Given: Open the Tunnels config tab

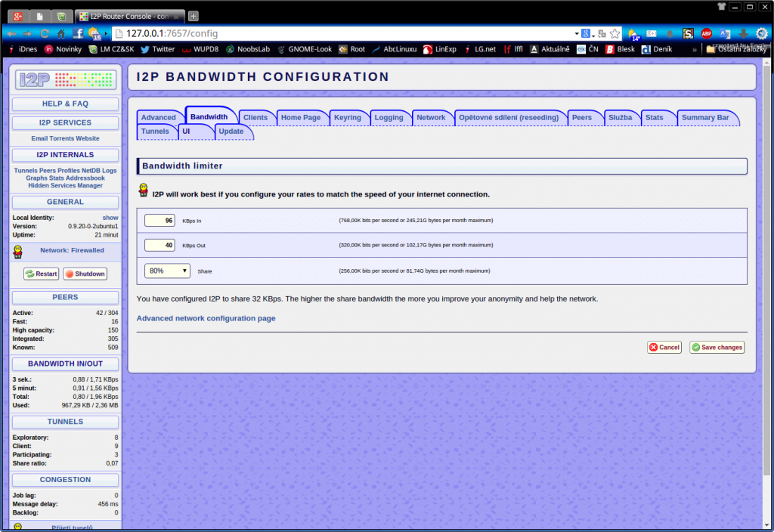Looking at the screenshot, I should (155, 131).
